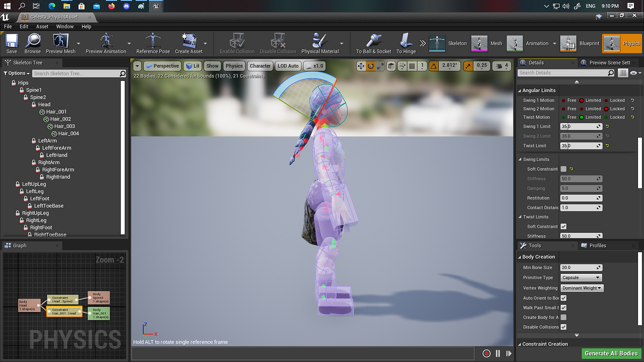Step simulation forward one frame
The height and width of the screenshot is (362, 644).
[x=509, y=353]
